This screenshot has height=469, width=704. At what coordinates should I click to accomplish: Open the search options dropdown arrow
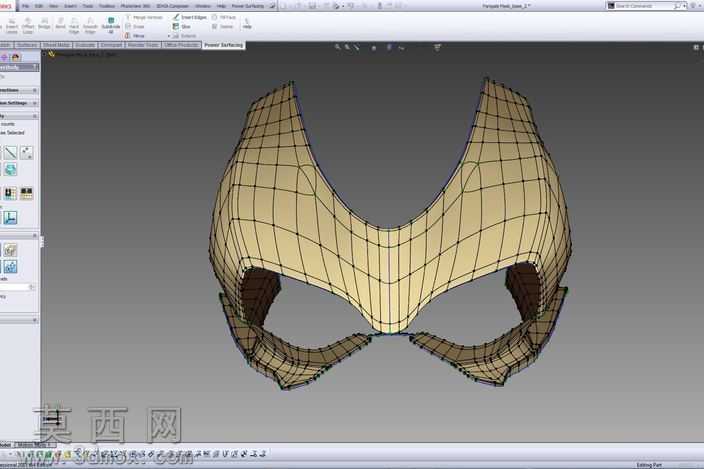(x=683, y=6)
